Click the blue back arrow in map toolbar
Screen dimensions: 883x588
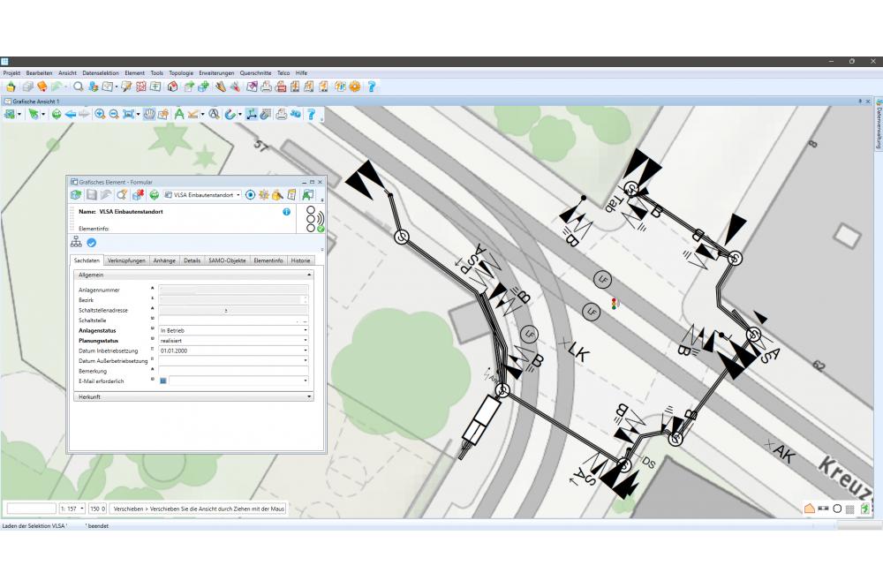(71, 114)
